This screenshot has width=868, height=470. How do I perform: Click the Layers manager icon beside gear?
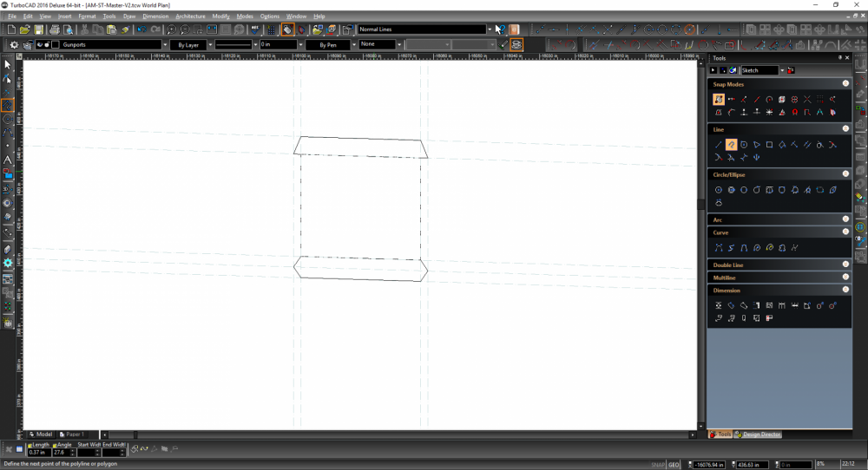[27, 45]
